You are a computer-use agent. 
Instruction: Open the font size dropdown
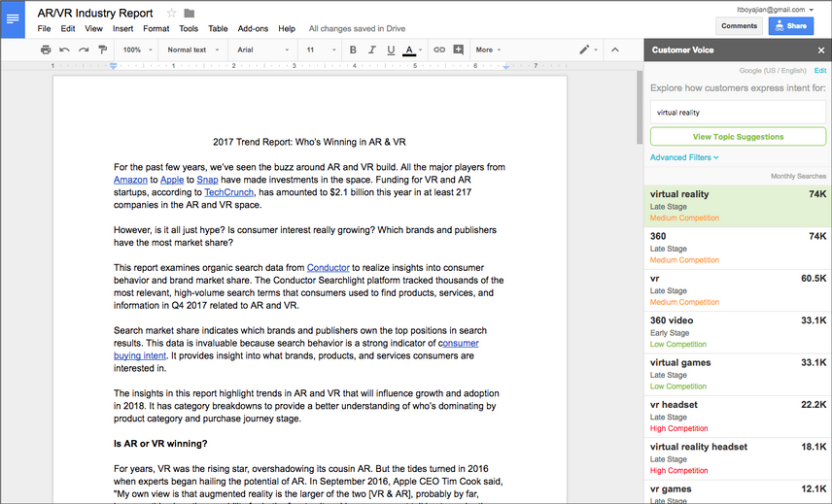321,50
